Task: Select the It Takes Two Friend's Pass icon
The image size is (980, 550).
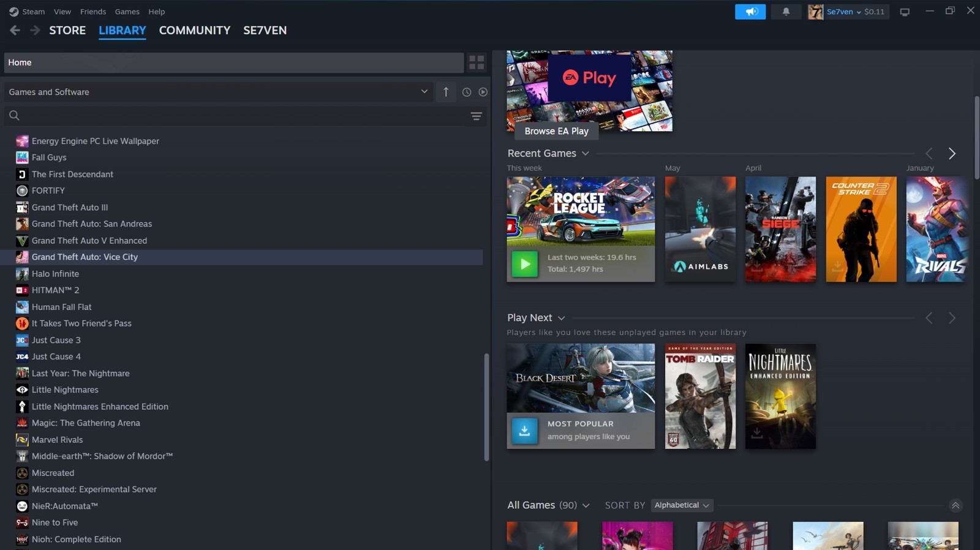Action: [x=22, y=323]
